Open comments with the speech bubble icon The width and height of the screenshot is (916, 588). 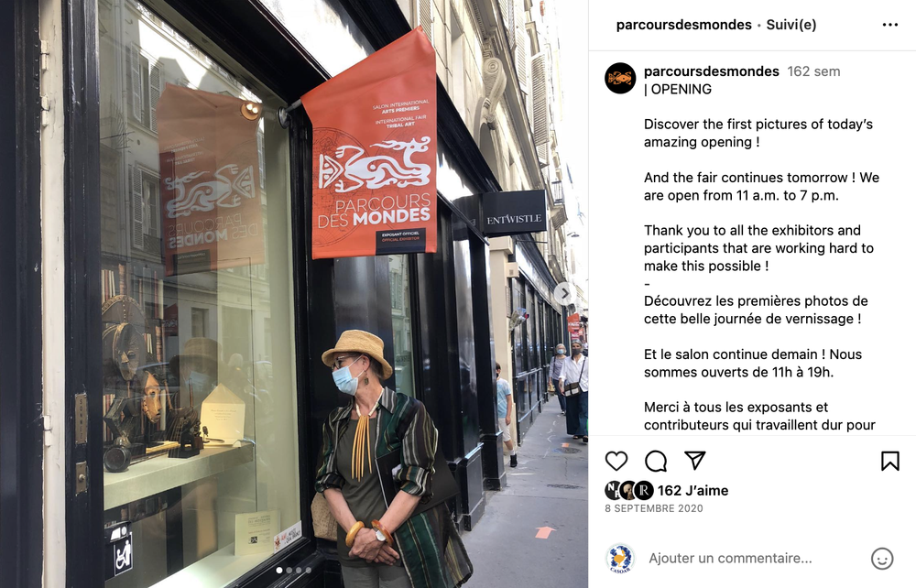[656, 462]
